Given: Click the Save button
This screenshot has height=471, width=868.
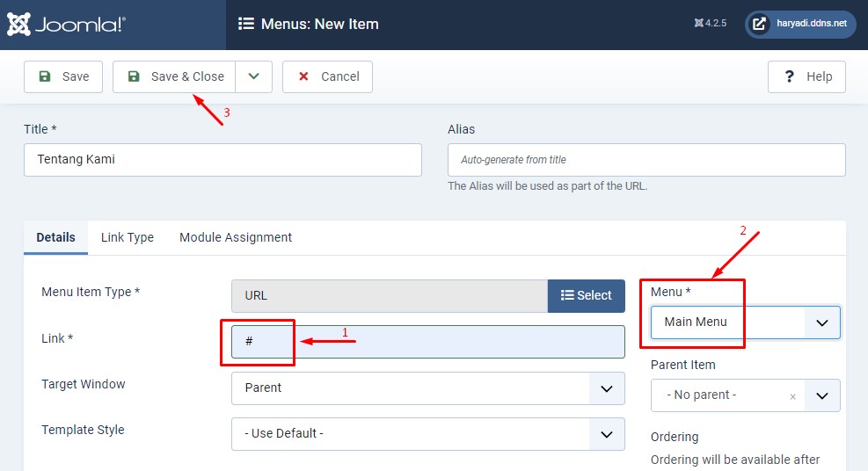Looking at the screenshot, I should pyautogui.click(x=63, y=76).
